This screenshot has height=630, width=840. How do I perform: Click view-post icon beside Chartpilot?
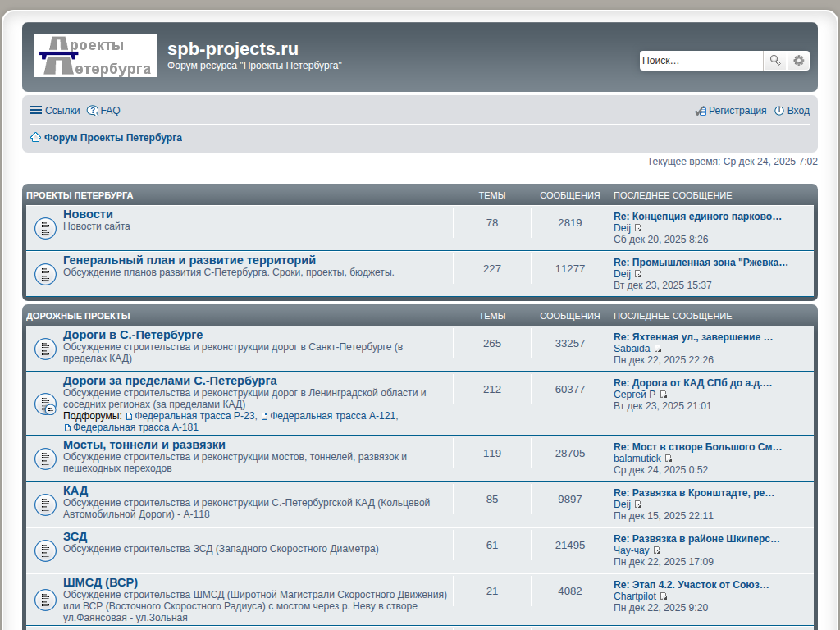point(664,596)
